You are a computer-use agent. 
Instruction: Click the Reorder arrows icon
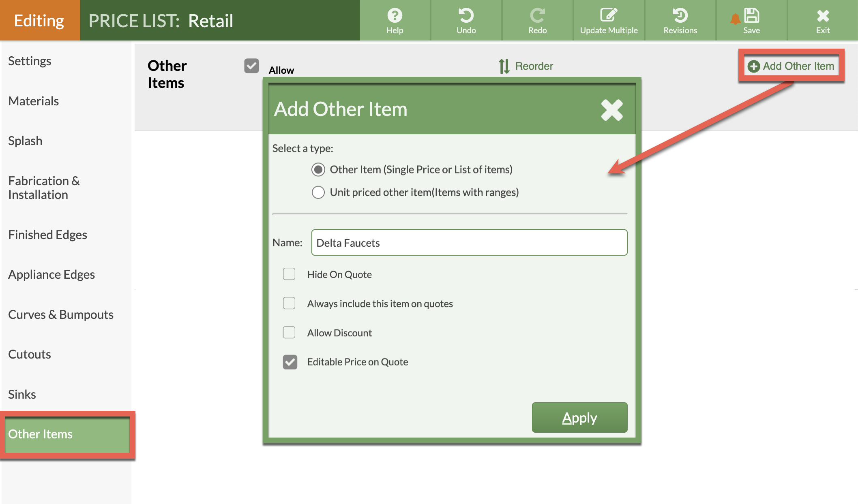click(x=504, y=66)
